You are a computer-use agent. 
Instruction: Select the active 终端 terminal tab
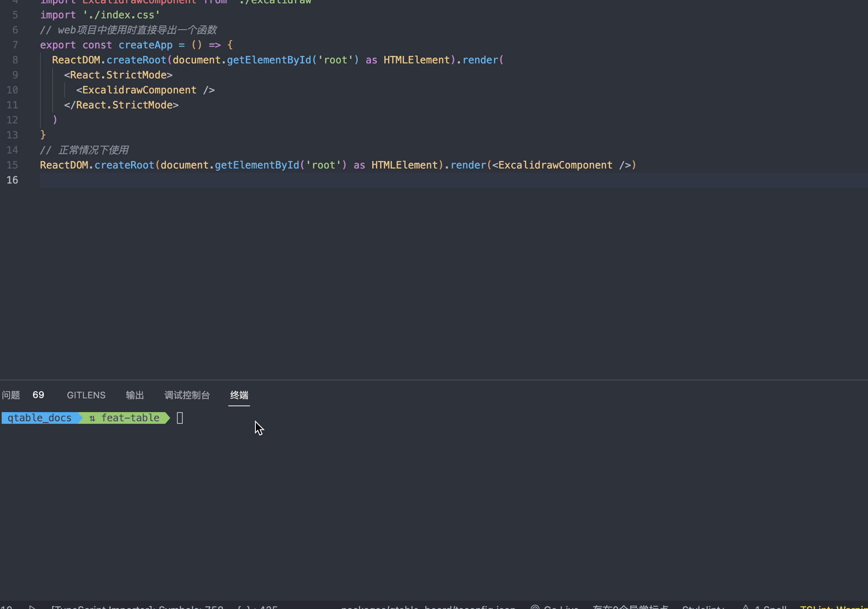pos(239,395)
